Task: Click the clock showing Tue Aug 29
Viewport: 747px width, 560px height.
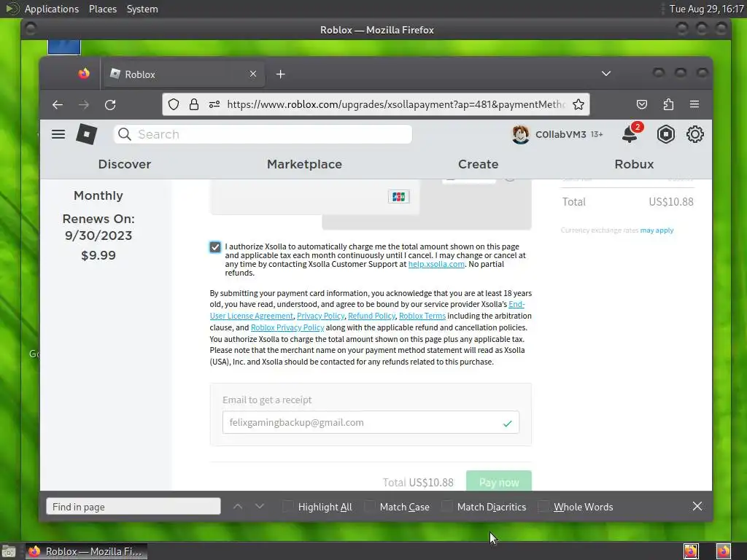Action: pos(706,9)
